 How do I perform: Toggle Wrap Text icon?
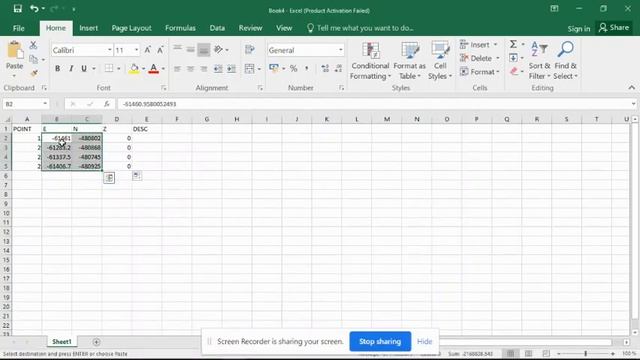tap(249, 49)
